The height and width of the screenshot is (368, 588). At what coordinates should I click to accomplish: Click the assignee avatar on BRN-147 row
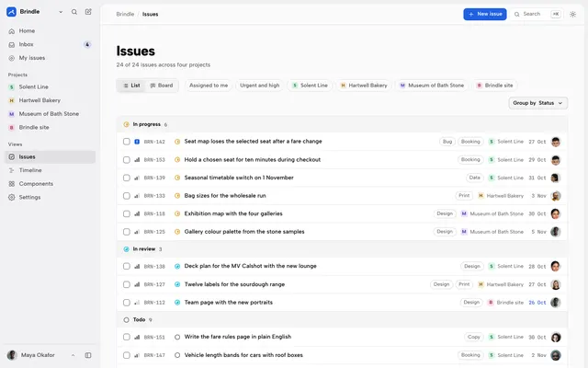pyautogui.click(x=555, y=355)
